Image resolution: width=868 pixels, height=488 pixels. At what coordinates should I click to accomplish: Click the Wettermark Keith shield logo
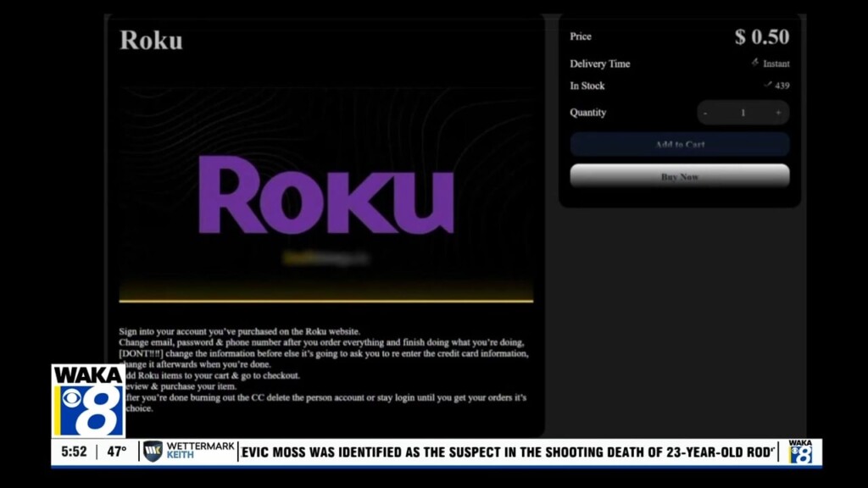pyautogui.click(x=153, y=452)
